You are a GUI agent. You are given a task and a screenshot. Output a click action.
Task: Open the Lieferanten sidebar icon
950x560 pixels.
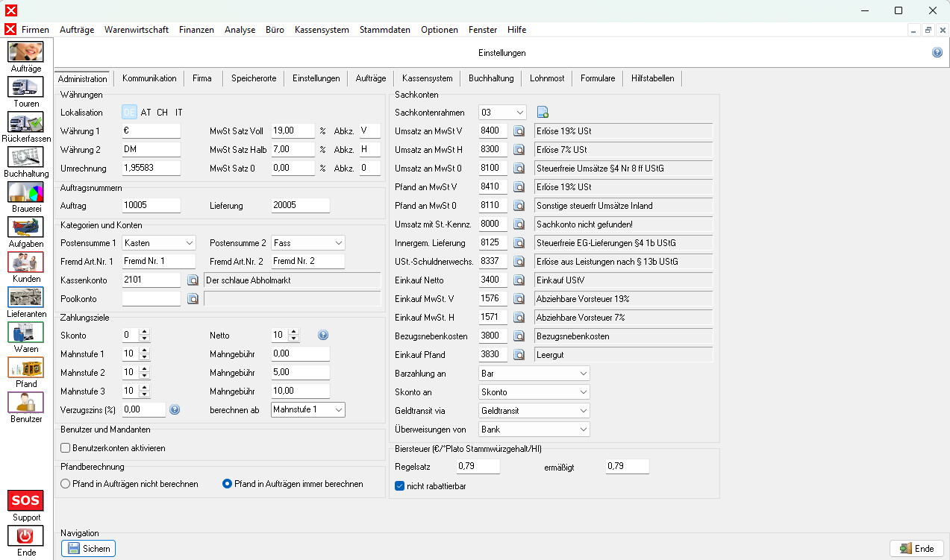pyautogui.click(x=25, y=298)
